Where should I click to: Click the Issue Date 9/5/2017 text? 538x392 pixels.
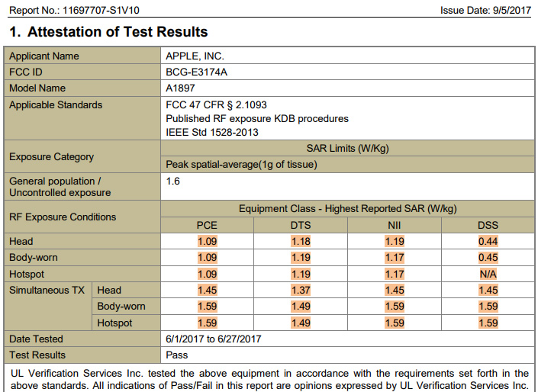coord(485,10)
